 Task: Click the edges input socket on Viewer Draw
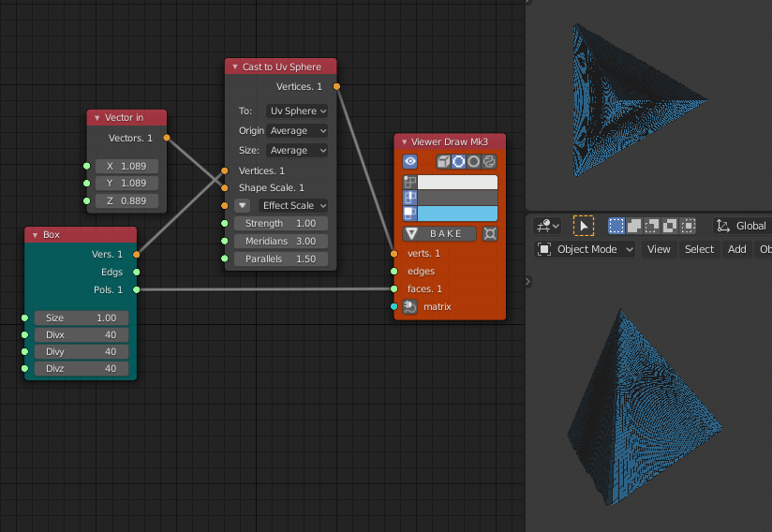393,272
